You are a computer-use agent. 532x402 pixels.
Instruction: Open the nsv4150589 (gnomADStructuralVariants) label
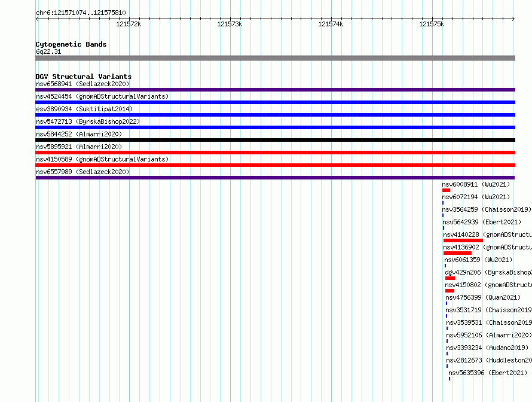click(x=102, y=159)
